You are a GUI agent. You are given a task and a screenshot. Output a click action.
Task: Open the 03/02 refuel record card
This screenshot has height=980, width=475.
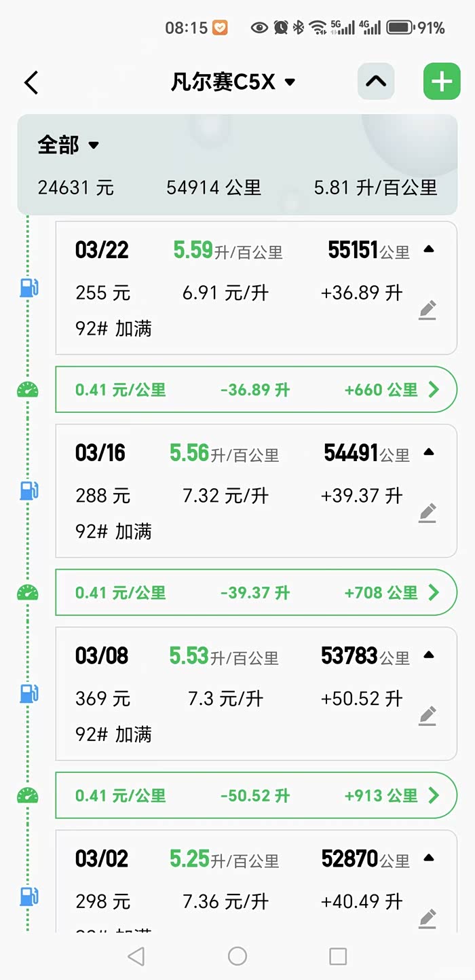(256, 880)
